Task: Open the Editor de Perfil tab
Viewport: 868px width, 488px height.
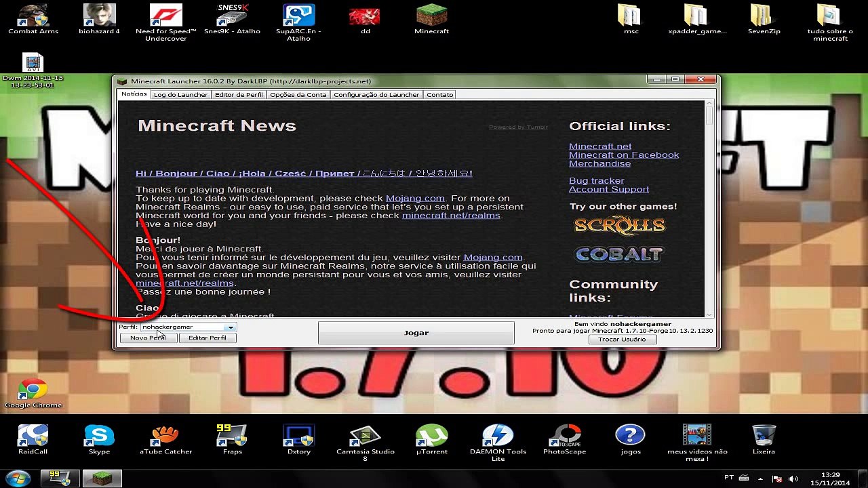Action: click(239, 95)
